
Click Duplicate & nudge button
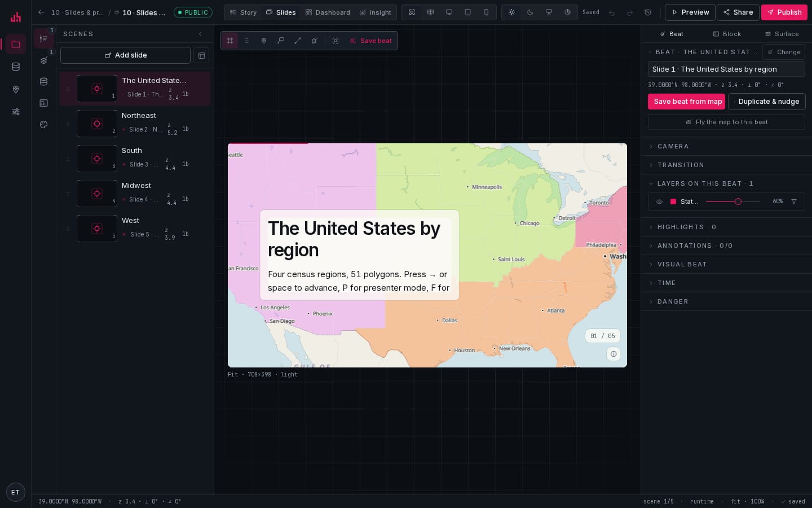click(x=767, y=102)
